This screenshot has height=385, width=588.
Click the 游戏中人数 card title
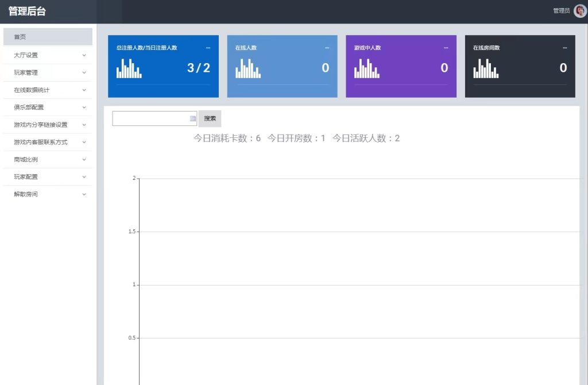[367, 48]
